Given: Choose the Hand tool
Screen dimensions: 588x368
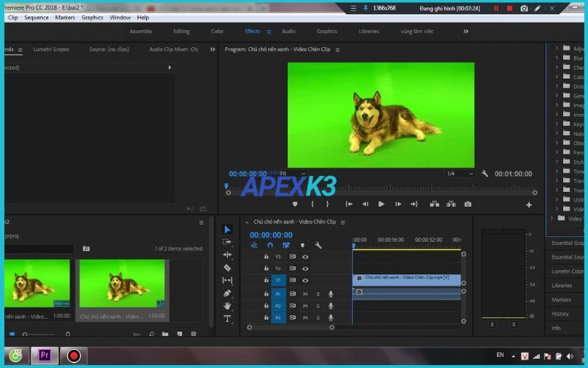Looking at the screenshot, I should pyautogui.click(x=227, y=305).
